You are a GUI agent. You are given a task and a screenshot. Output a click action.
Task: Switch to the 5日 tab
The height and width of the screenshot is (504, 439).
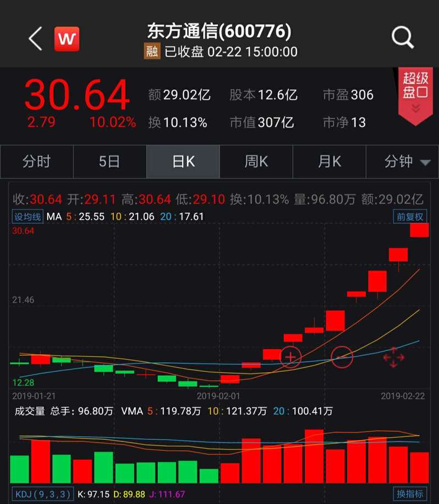click(110, 161)
